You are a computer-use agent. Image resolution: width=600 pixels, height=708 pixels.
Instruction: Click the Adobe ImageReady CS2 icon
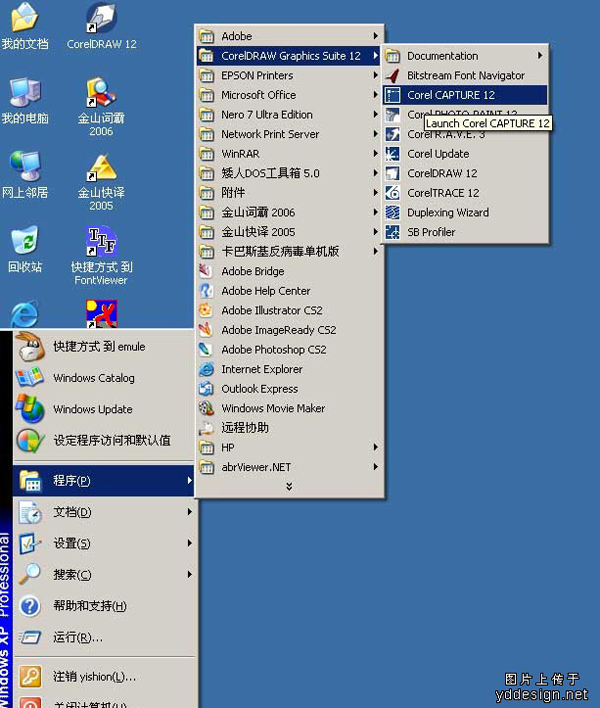point(206,330)
